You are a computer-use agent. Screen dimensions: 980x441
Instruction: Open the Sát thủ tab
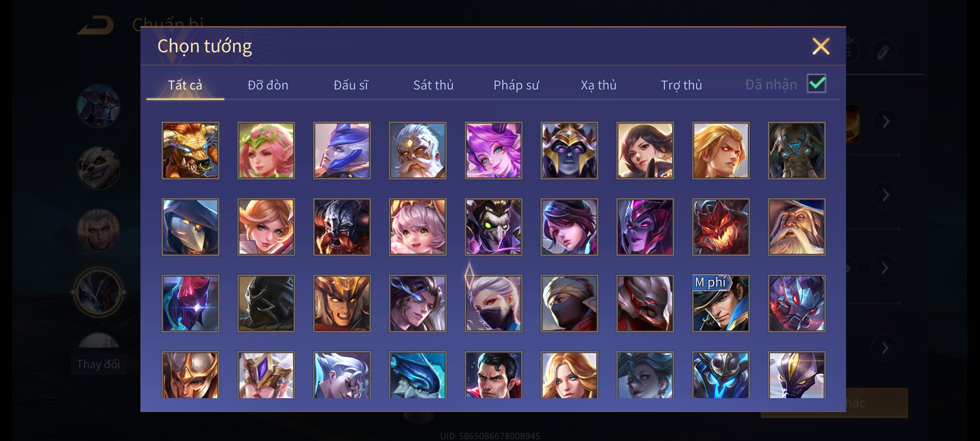coord(433,85)
